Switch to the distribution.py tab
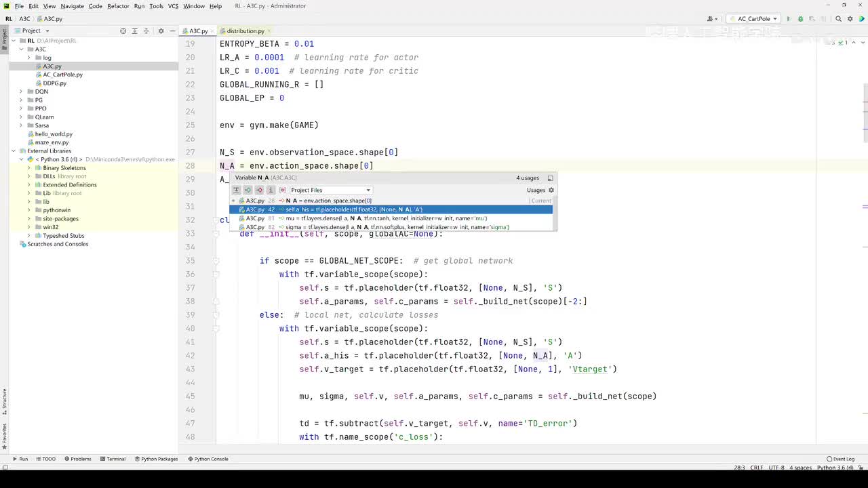 point(245,31)
